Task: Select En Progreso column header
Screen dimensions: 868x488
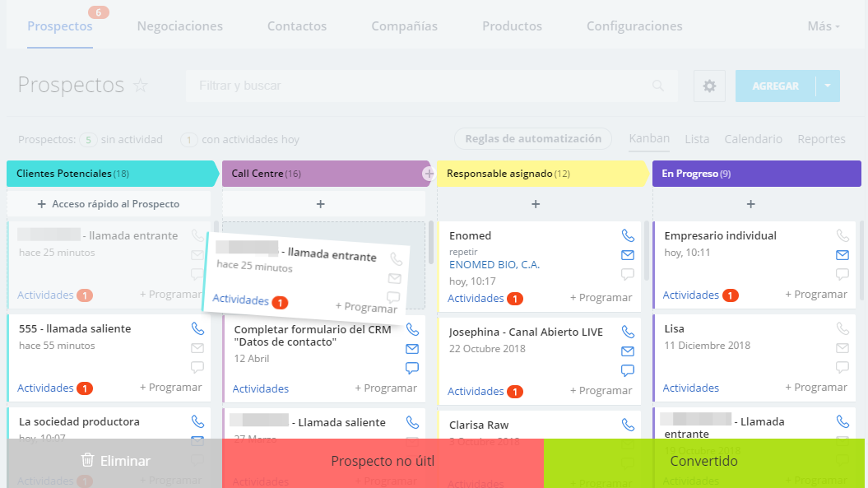Action: pos(757,174)
